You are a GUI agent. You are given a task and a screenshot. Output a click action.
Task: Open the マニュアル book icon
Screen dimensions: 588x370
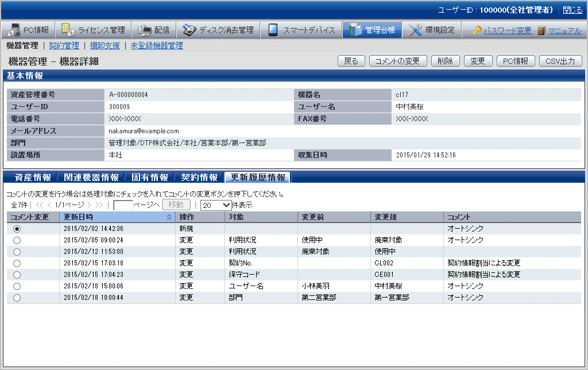click(541, 31)
